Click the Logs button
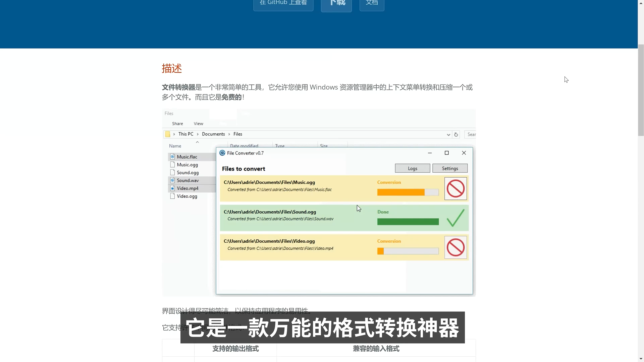644x362 pixels. pos(412,168)
